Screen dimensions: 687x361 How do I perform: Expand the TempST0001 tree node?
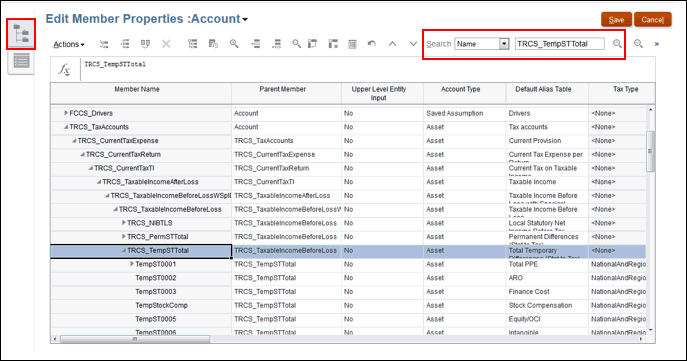(x=132, y=264)
